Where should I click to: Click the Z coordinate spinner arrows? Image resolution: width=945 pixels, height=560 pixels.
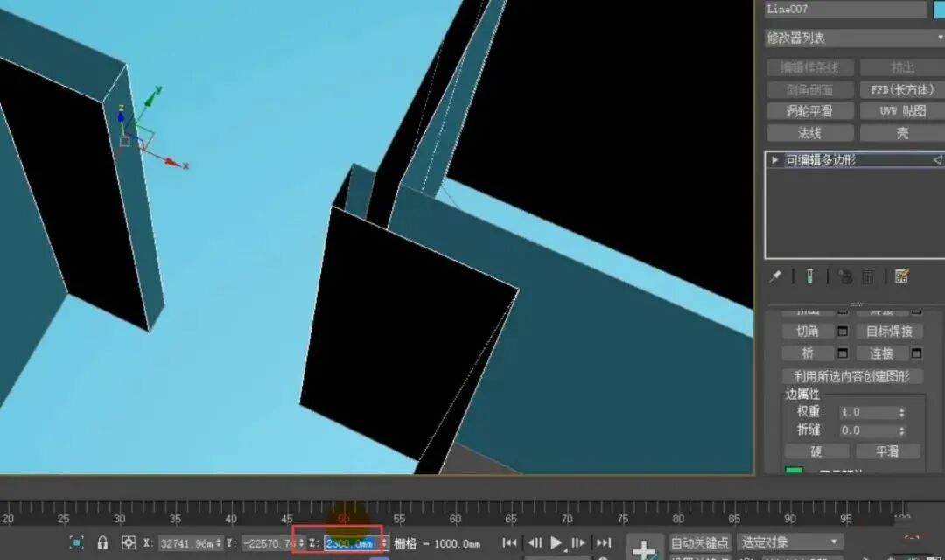pyautogui.click(x=384, y=543)
